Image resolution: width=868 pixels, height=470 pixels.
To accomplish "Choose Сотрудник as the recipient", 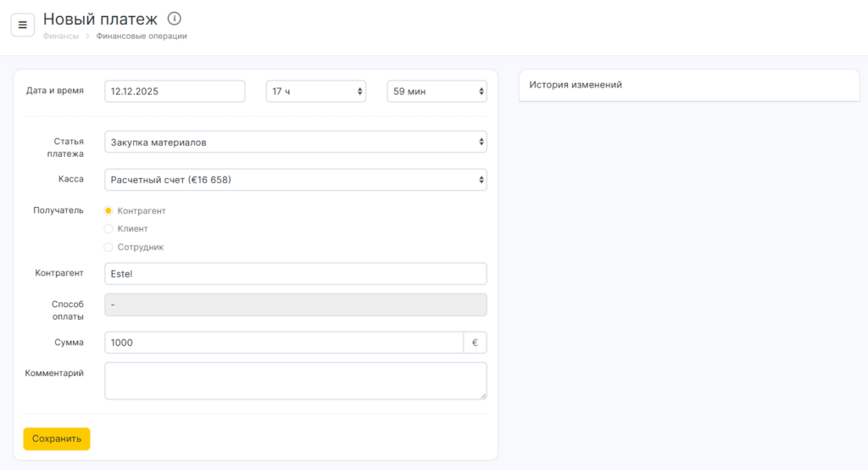I will point(108,248).
